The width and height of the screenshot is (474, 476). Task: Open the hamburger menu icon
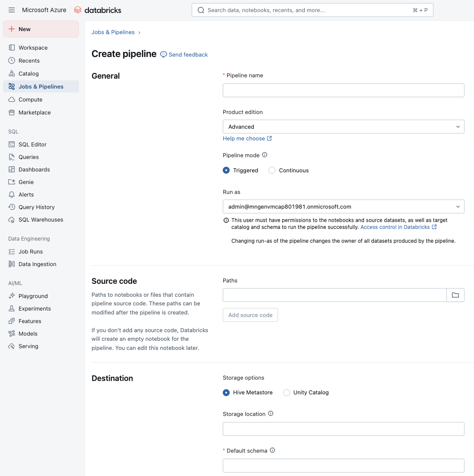point(12,10)
